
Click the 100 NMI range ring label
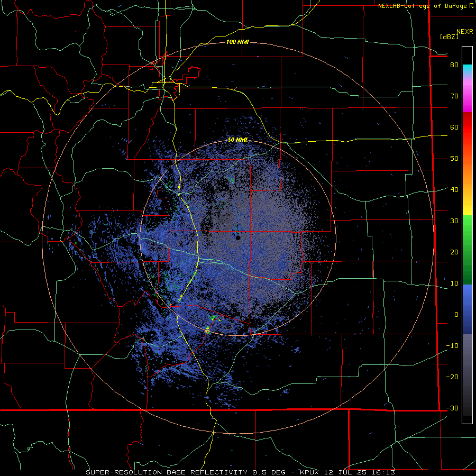[237, 42]
